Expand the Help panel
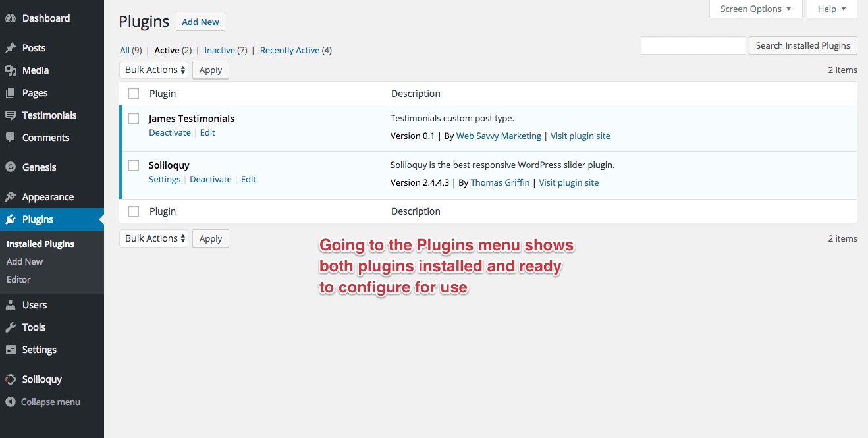The image size is (868, 438). tap(832, 9)
